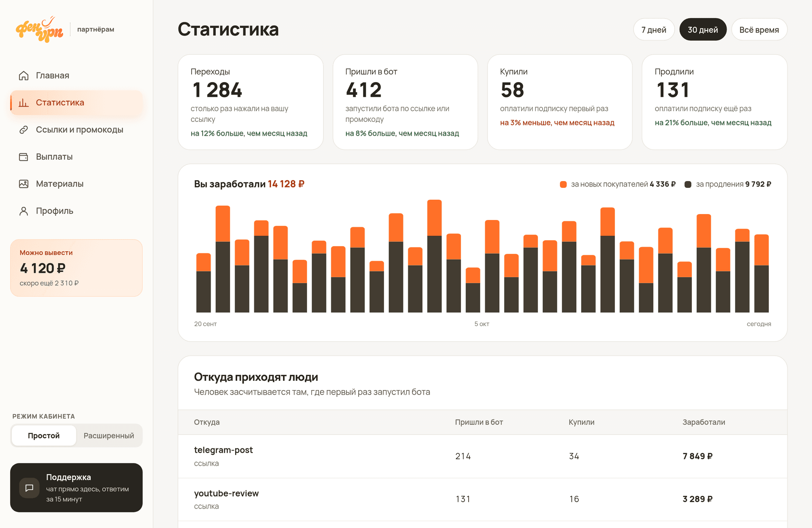Click the Пришли в бот 412 card
Viewport: 812px width, 528px height.
[x=405, y=102]
